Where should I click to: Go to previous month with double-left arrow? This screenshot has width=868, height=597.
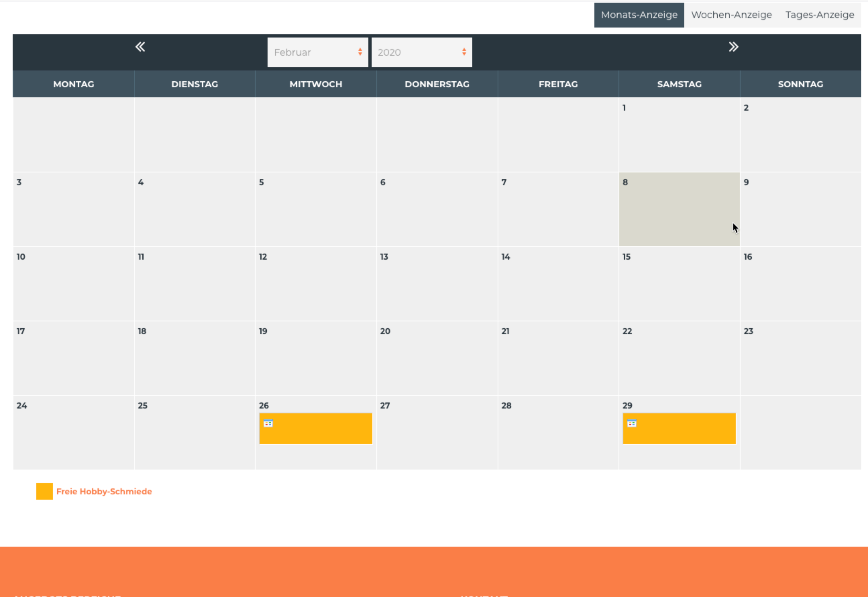[x=140, y=47]
